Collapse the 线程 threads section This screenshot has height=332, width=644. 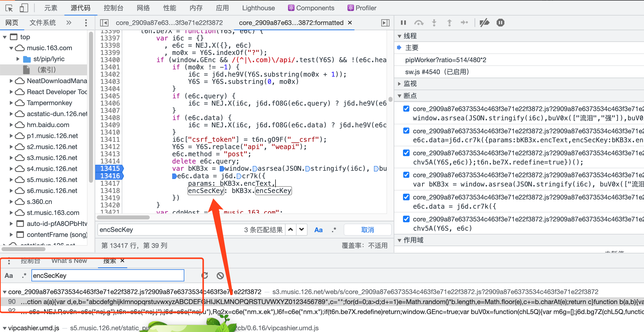tap(399, 36)
